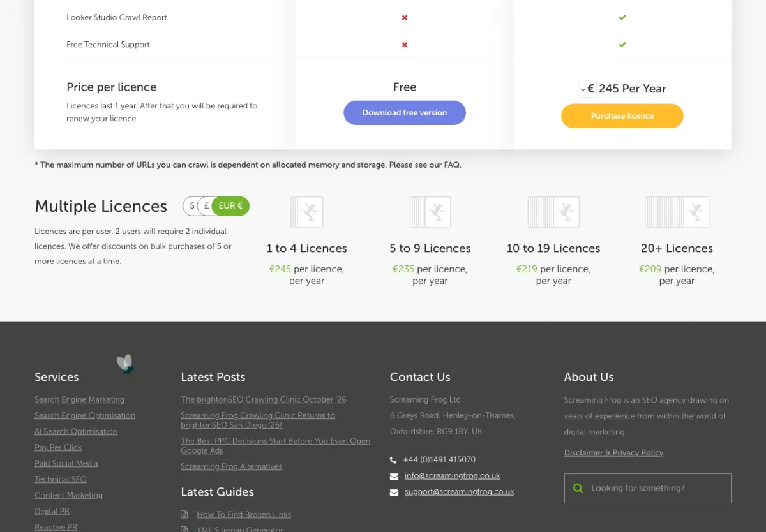Click the +44 (0)1491 415070 phone number
766x532 pixels.
pos(439,459)
